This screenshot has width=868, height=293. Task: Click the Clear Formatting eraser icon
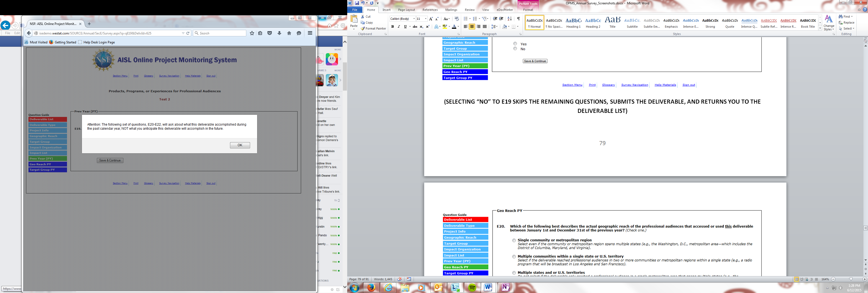(x=457, y=19)
